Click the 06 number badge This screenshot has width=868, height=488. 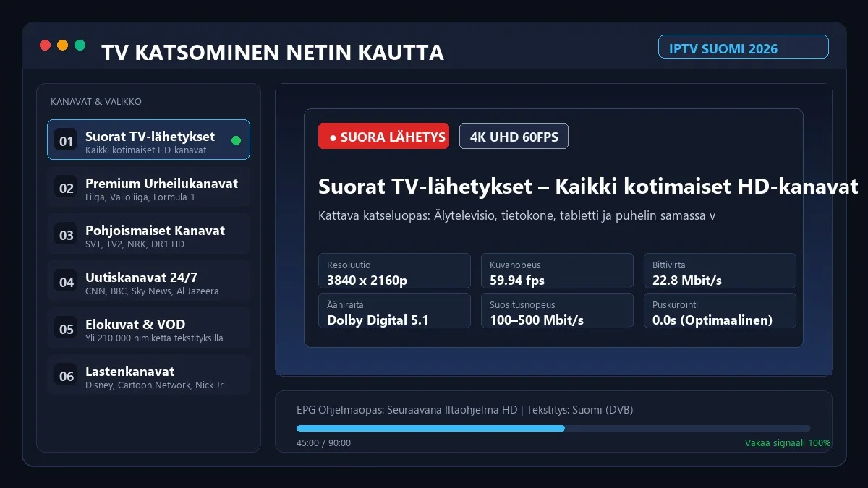click(67, 376)
